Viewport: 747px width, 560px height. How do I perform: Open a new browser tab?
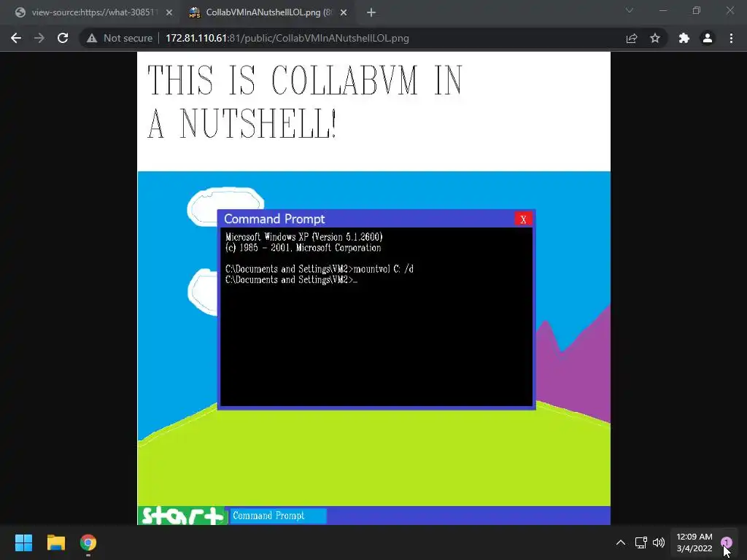pyautogui.click(x=371, y=12)
